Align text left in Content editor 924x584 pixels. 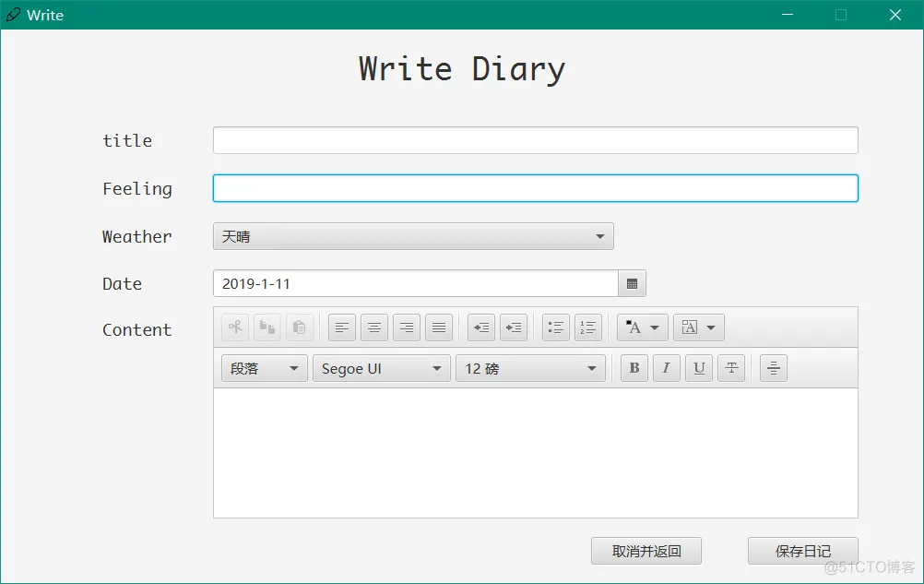click(342, 328)
